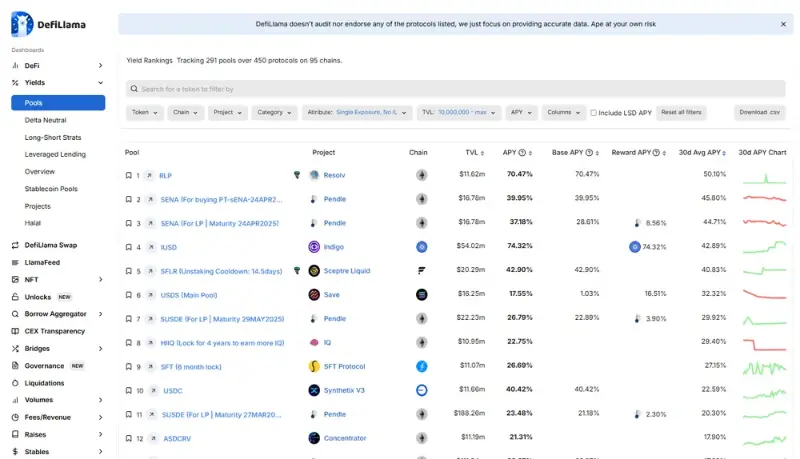The height and width of the screenshot is (459, 800).
Task: Focus the token search field
Action: coord(456,89)
